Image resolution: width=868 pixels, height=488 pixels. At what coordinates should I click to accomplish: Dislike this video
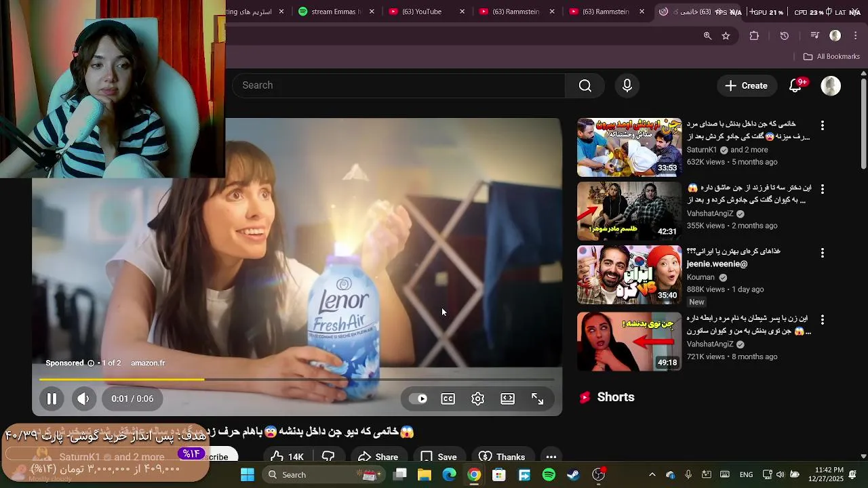click(329, 457)
